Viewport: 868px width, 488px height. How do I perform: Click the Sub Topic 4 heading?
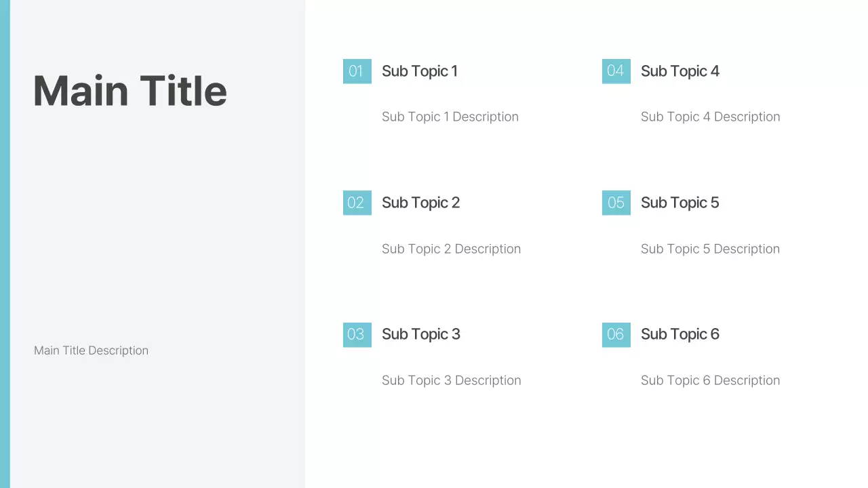(x=679, y=71)
